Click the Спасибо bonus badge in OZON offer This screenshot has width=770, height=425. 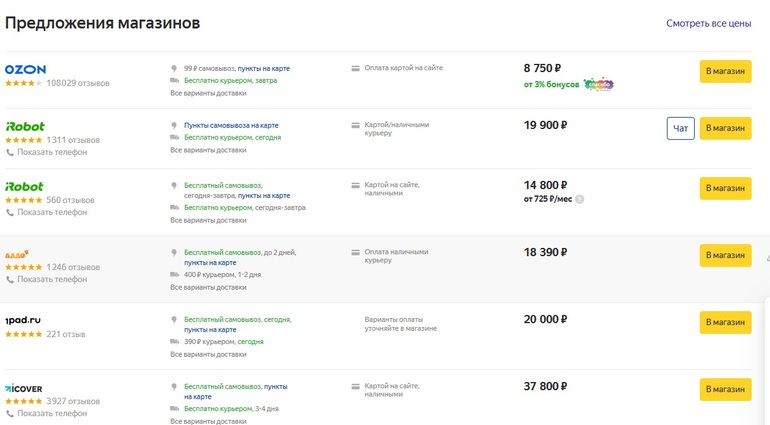[598, 85]
